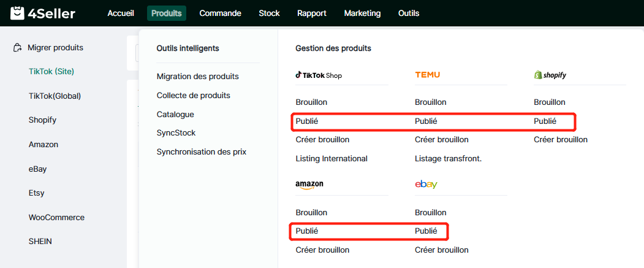Select Collecte de produits
The width and height of the screenshot is (644, 268).
[x=193, y=96]
